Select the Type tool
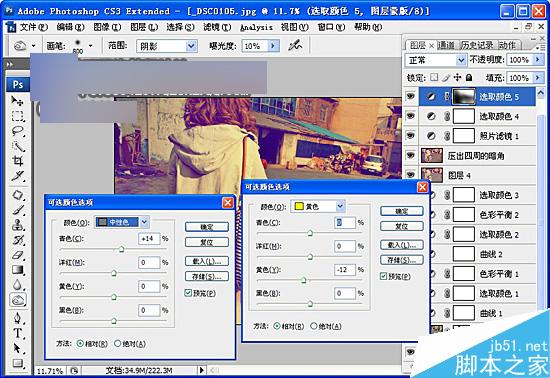This screenshot has height=378, width=550. click(x=17, y=333)
